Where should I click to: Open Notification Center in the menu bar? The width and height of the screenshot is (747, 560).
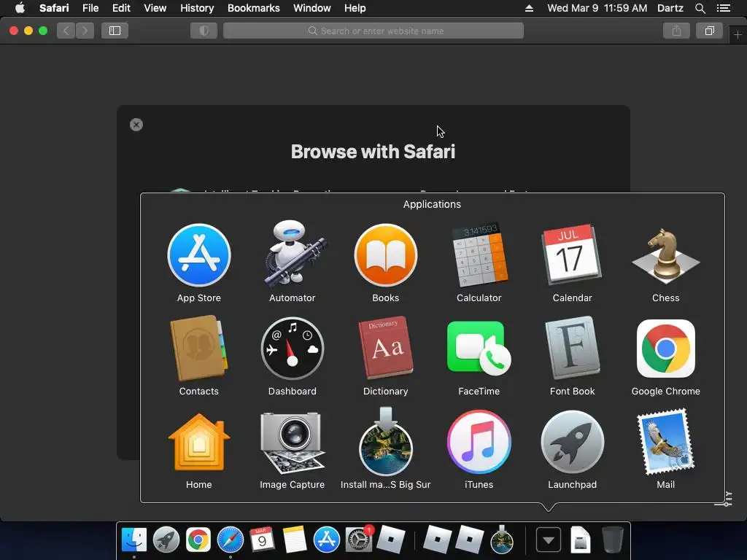[724, 8]
